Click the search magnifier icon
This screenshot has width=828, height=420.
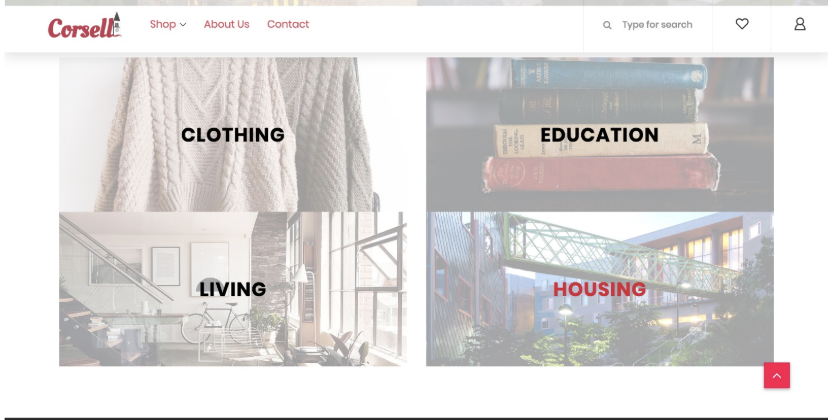(607, 25)
